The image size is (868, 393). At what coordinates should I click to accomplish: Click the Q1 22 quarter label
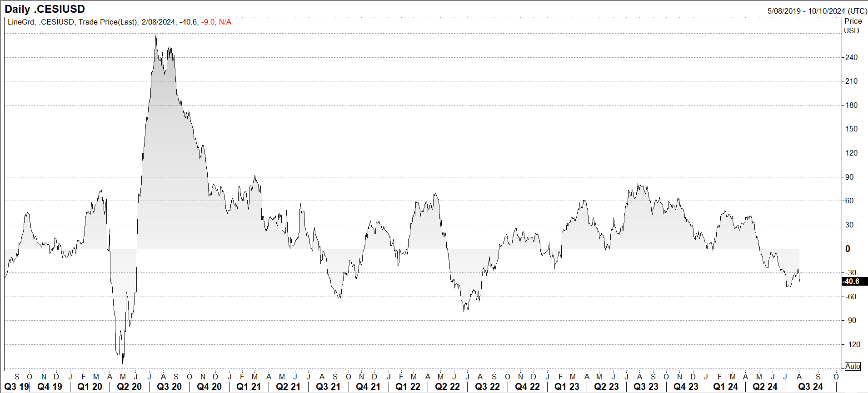pos(408,387)
